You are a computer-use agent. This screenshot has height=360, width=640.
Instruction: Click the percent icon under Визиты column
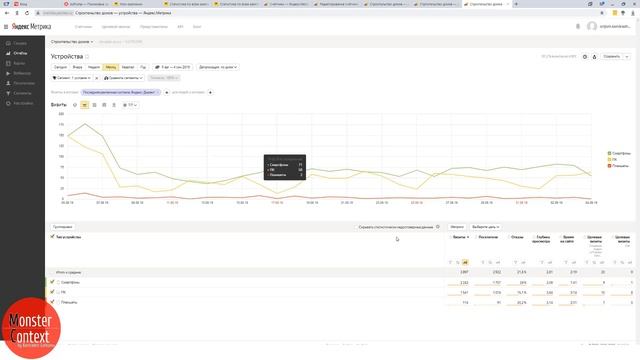(458, 262)
